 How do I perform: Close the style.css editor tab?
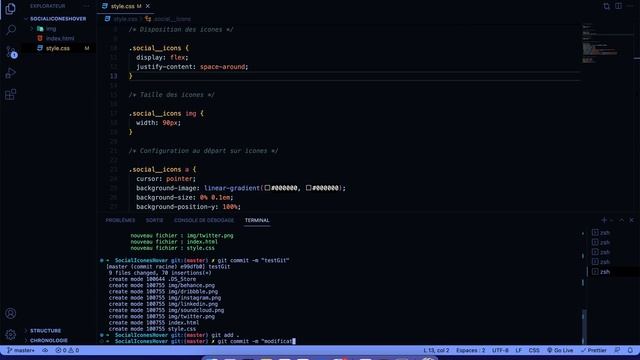point(148,6)
